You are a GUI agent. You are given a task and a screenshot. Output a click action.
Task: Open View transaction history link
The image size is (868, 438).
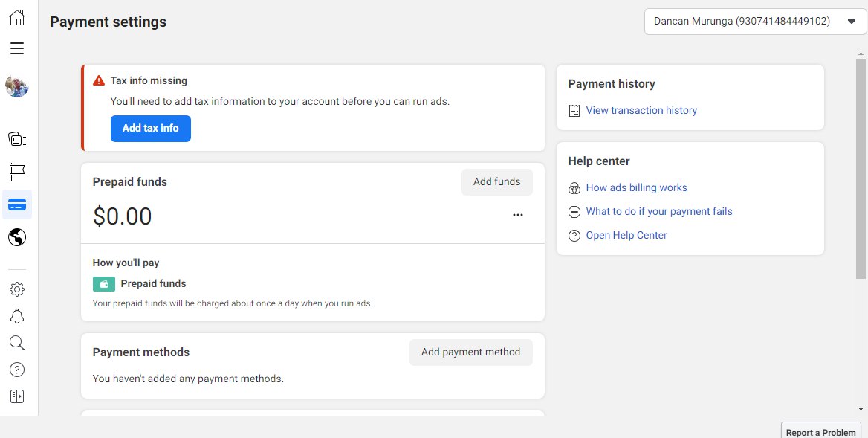(x=641, y=111)
